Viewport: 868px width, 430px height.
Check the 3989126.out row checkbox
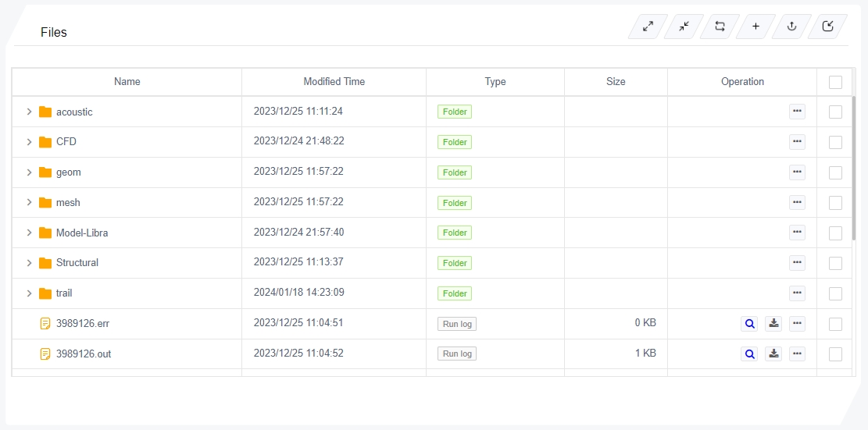(835, 354)
